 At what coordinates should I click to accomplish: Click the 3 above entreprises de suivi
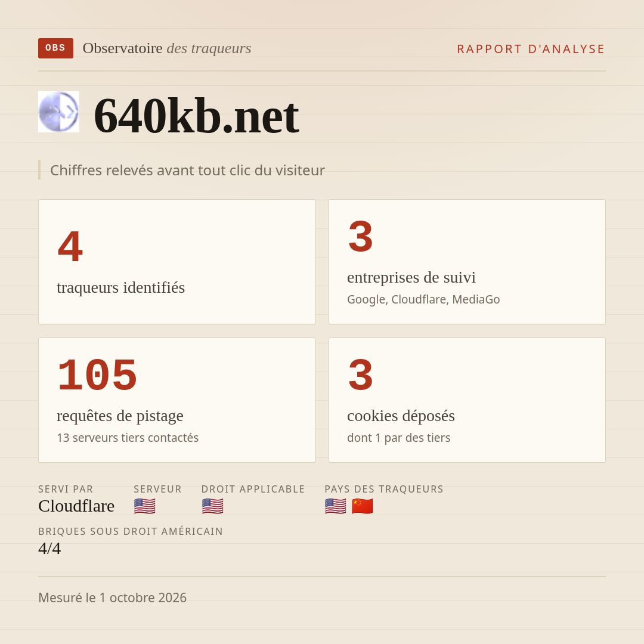click(x=361, y=237)
